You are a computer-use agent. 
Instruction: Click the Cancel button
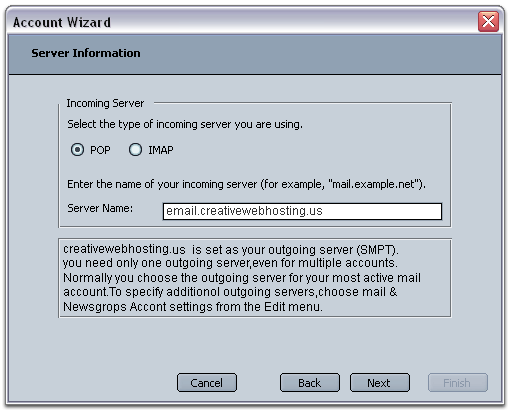pyautogui.click(x=207, y=383)
